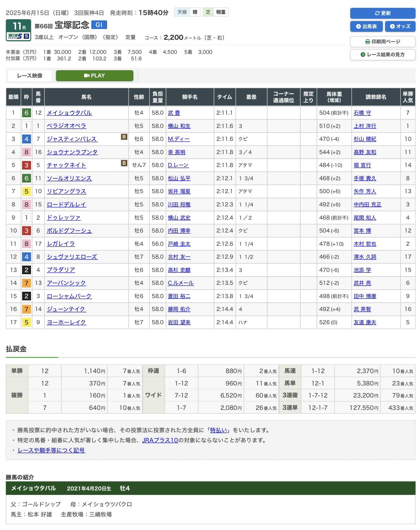
Task: Open the JRAプラス10 link
Action: (160, 440)
